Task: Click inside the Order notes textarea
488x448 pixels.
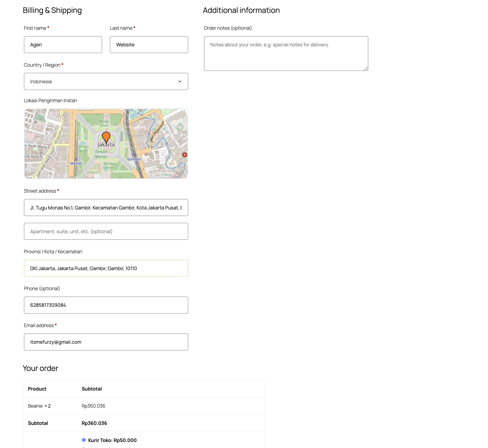Action: pos(286,54)
